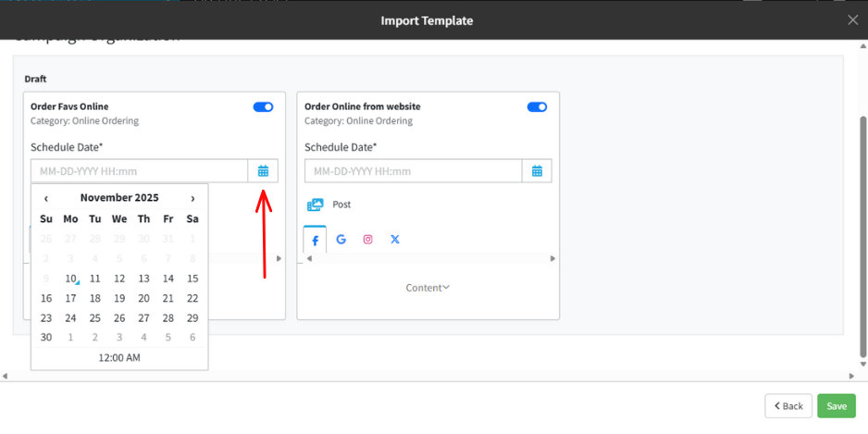Viewport: 868px width, 434px height.
Task: Select the Instagram platform icon
Action: [367, 240]
